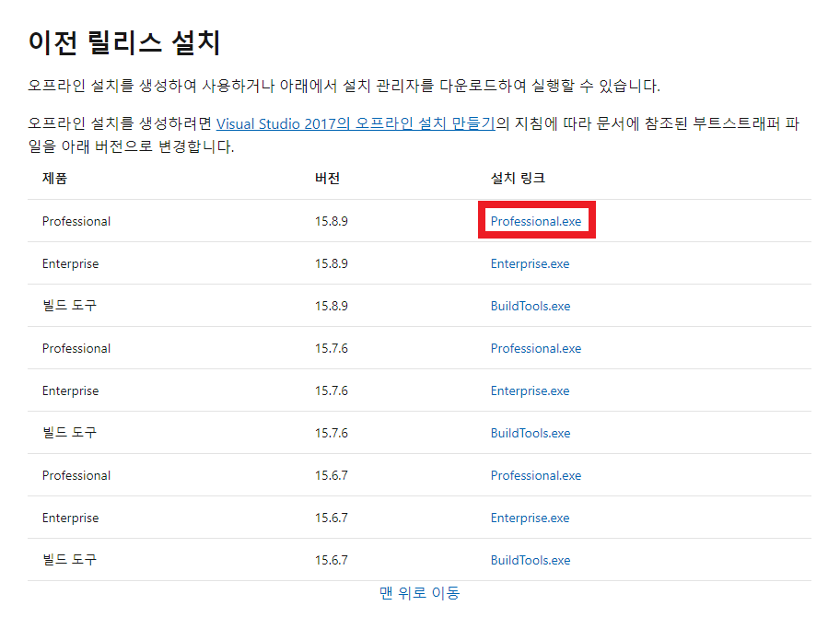Select product cell Enterprise in 15.8.9 row
Screen dimensions: 840x629
click(70, 263)
